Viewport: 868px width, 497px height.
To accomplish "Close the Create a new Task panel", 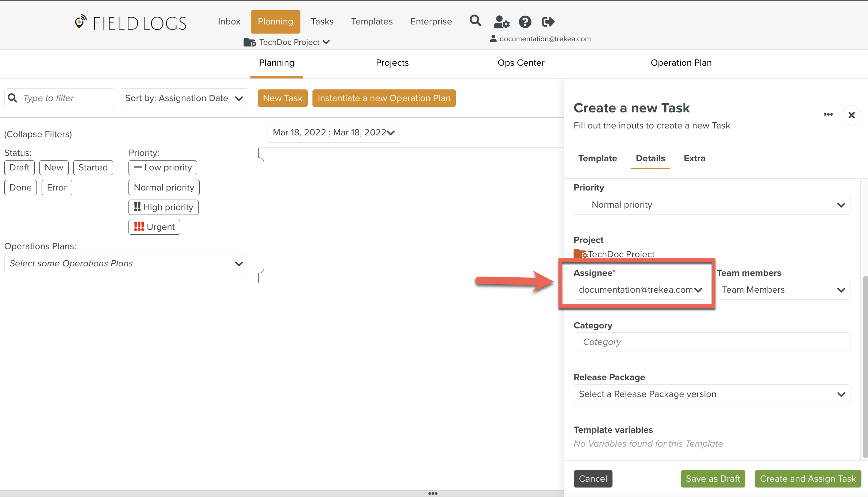I will (852, 115).
